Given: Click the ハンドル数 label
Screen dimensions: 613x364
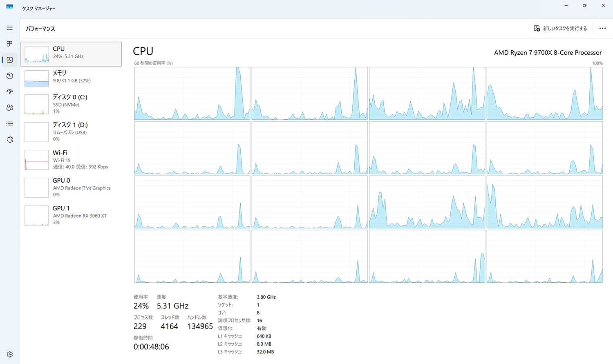Looking at the screenshot, I should [x=197, y=317].
